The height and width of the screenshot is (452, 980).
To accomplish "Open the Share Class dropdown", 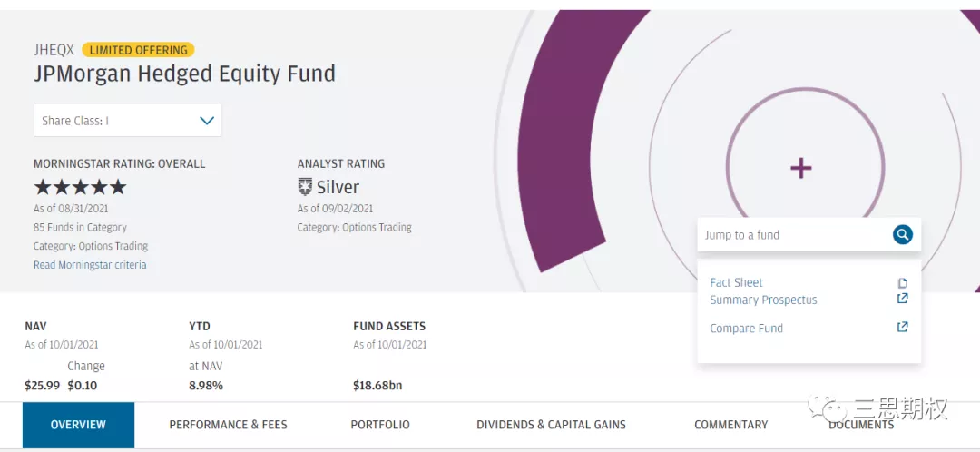I will coord(127,120).
